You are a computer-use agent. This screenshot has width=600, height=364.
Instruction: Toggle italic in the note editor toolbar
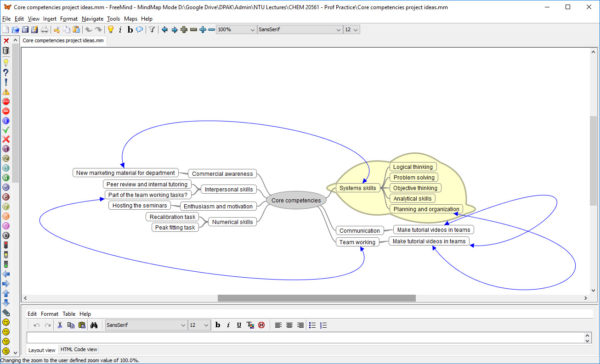(x=228, y=325)
